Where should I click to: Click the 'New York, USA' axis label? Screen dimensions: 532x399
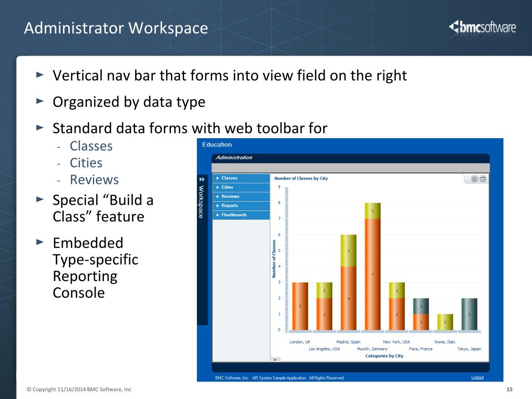pyautogui.click(x=396, y=342)
